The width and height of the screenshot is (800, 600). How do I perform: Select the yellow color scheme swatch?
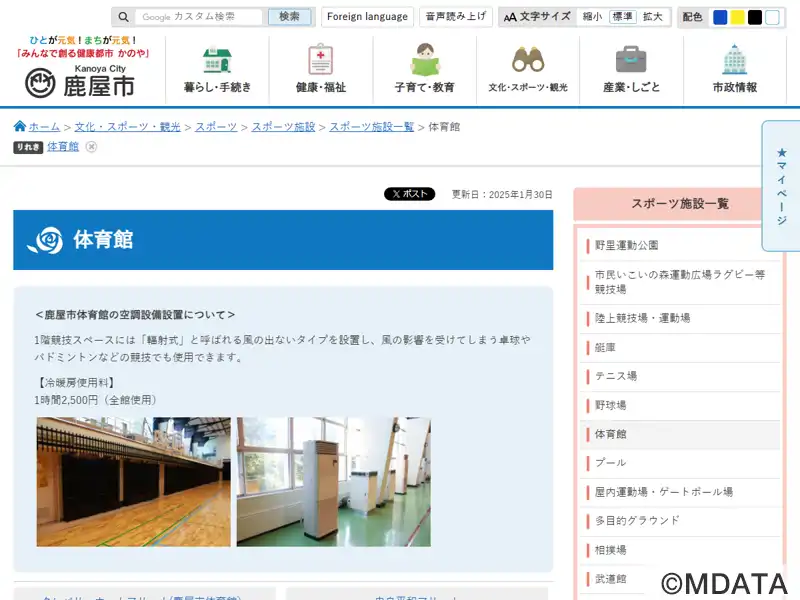click(x=738, y=17)
